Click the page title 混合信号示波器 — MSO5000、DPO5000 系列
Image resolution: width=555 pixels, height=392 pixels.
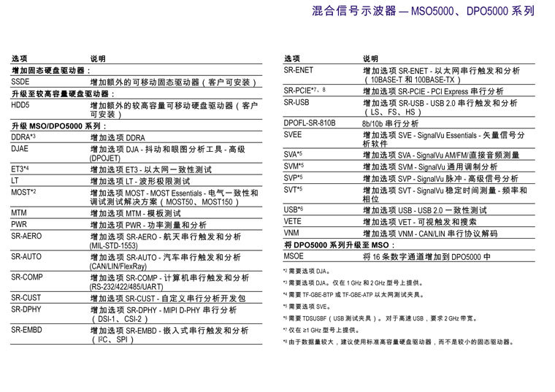(x=423, y=11)
